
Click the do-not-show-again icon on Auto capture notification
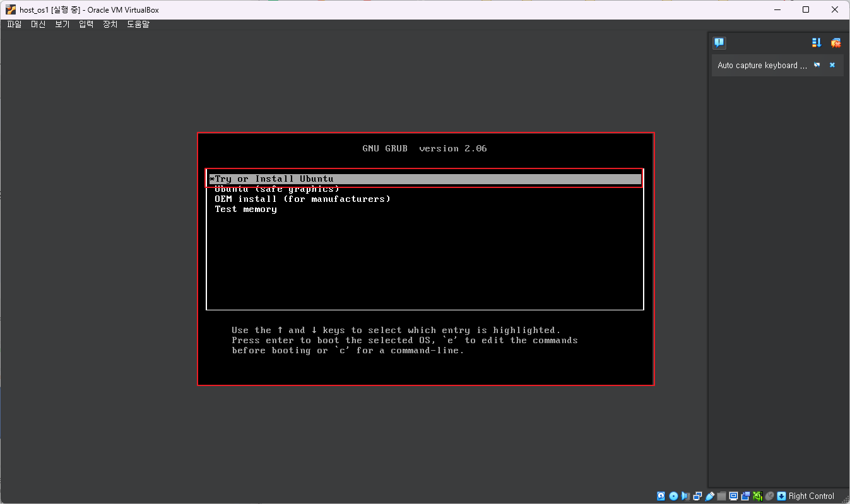[x=817, y=65]
